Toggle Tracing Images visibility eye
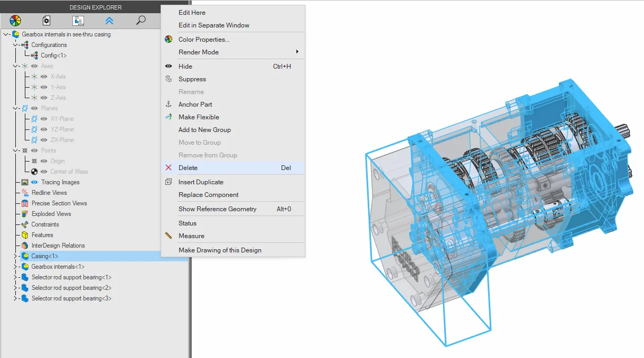Image resolution: width=644 pixels, height=358 pixels. pyautogui.click(x=34, y=182)
